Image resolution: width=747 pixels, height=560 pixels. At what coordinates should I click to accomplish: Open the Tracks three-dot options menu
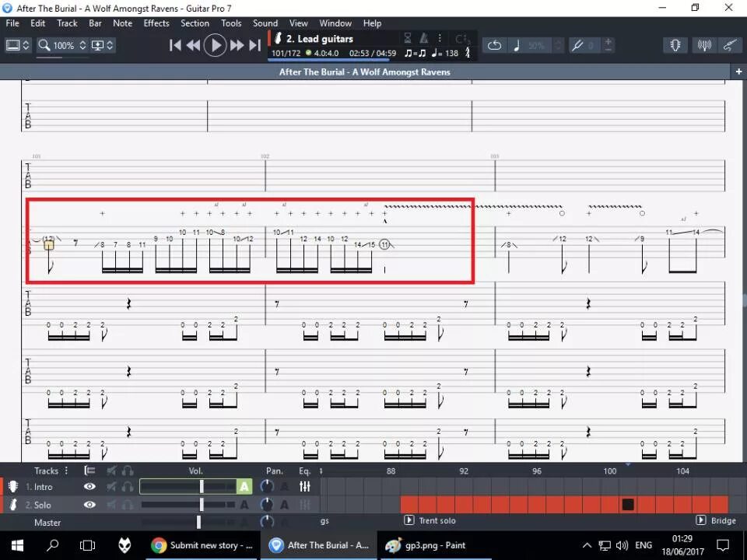point(66,471)
